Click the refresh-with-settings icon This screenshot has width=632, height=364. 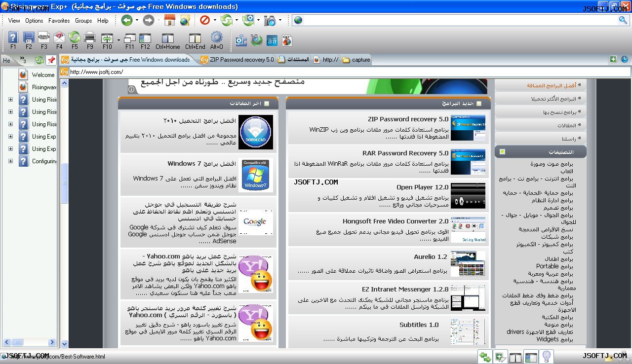click(248, 20)
